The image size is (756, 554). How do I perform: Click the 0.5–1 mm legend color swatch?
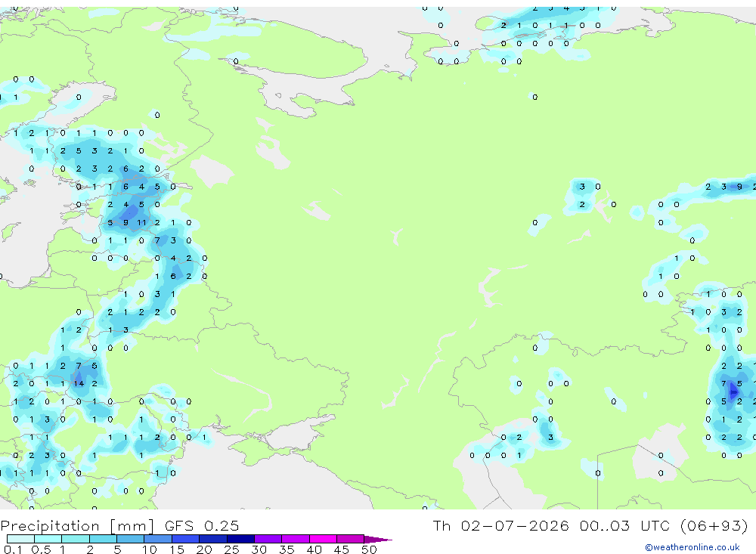coord(48,539)
